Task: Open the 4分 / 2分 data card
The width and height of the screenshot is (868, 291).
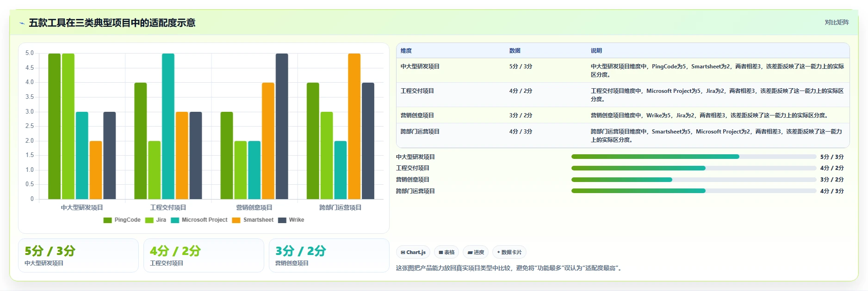Action: 204,255
